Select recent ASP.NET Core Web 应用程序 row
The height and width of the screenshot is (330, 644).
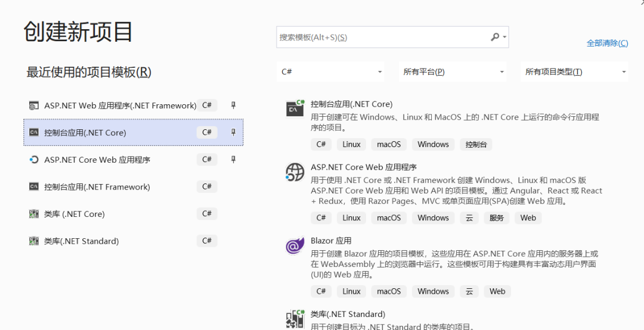click(134, 159)
